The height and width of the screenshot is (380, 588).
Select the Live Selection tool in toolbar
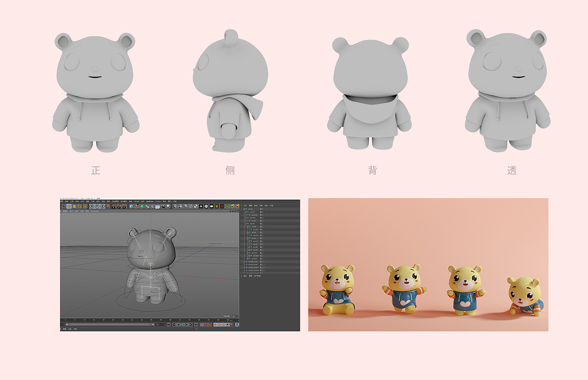tap(64, 206)
